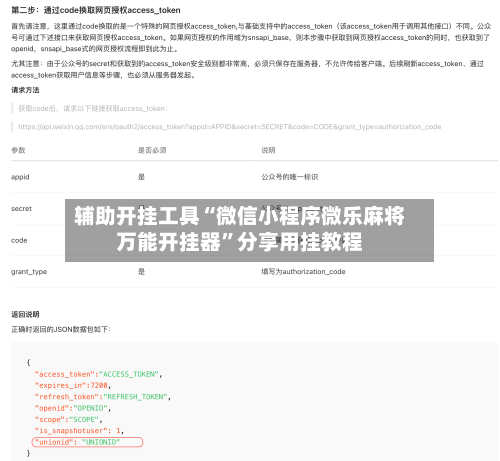Click the "openid":"OPENID" code line
This screenshot has width=500, height=461.
coord(73,408)
